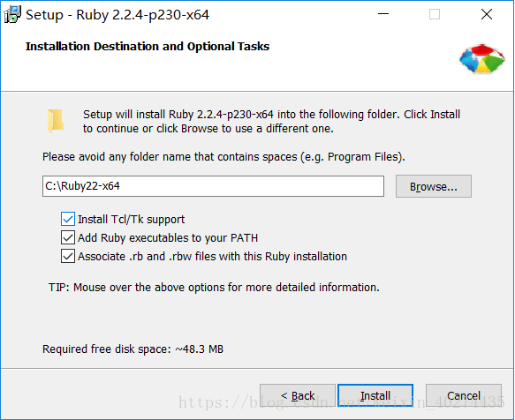Screen dimensions: 515x420
Task: Open the Browse... folder dialog
Action: click(434, 186)
